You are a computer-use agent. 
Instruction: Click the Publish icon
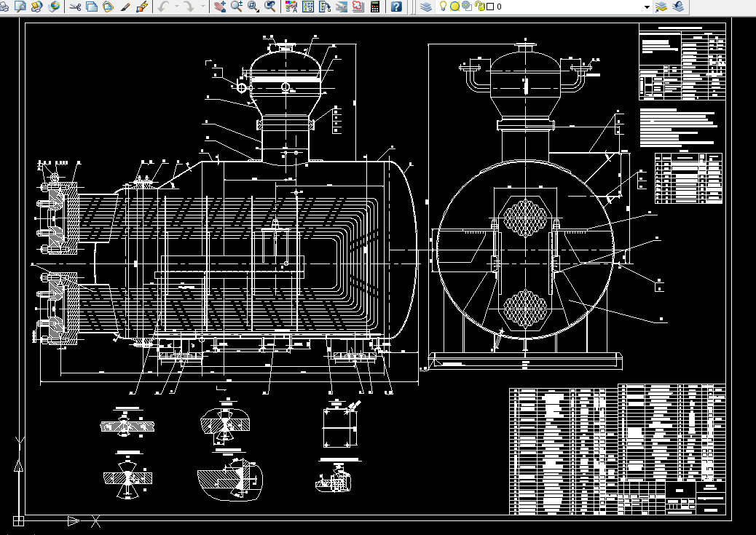coord(36,7)
